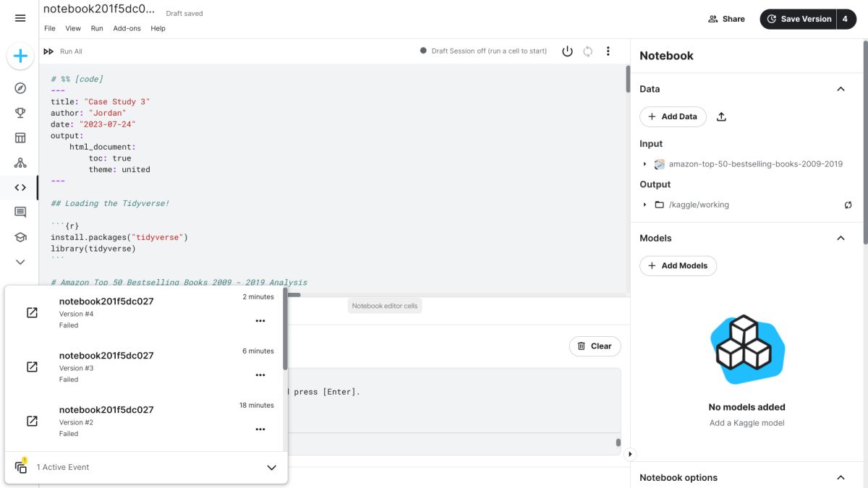Click the session power icon

[x=567, y=51]
